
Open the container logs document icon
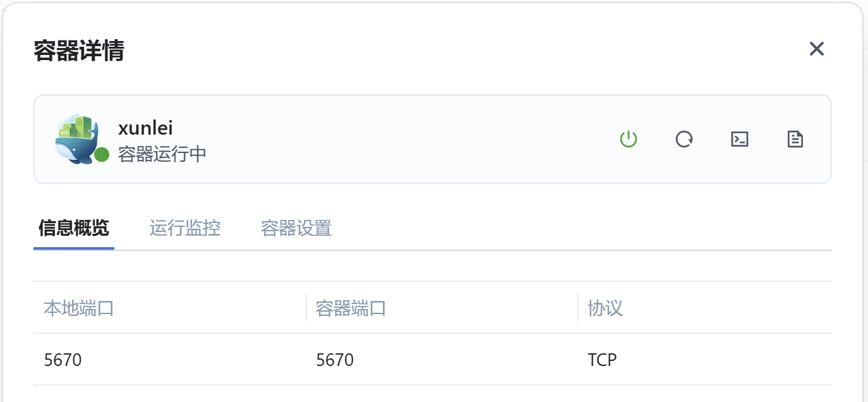click(x=795, y=139)
